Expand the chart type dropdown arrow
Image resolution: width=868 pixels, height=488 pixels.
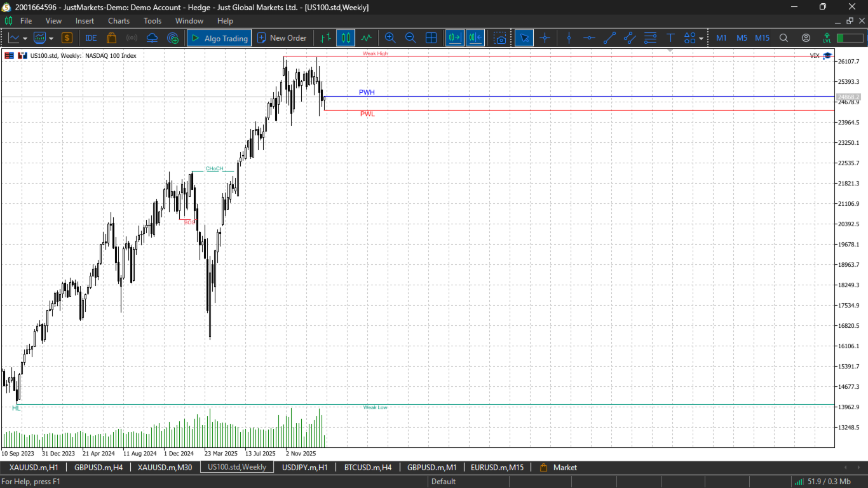(x=25, y=39)
